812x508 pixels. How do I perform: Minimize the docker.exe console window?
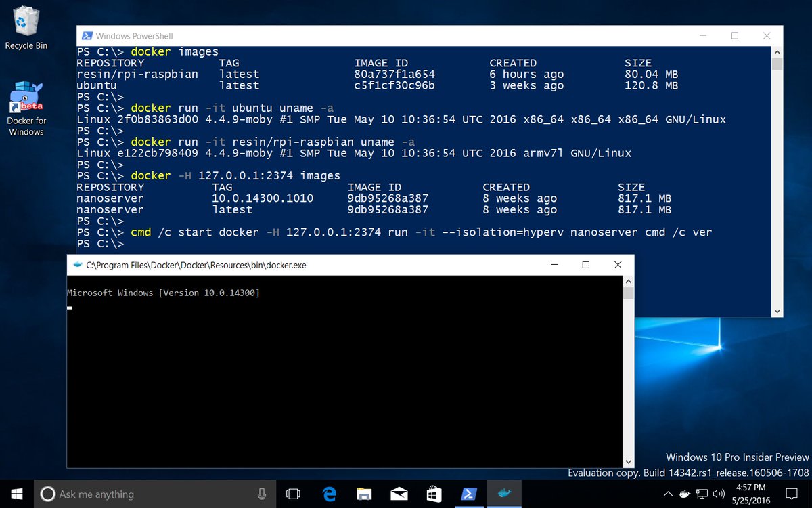[x=555, y=265]
